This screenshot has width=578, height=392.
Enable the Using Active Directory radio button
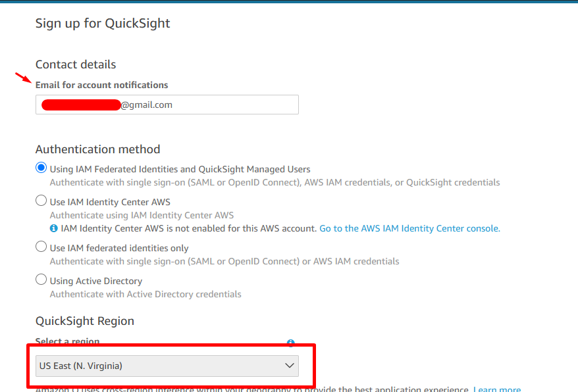click(x=41, y=280)
